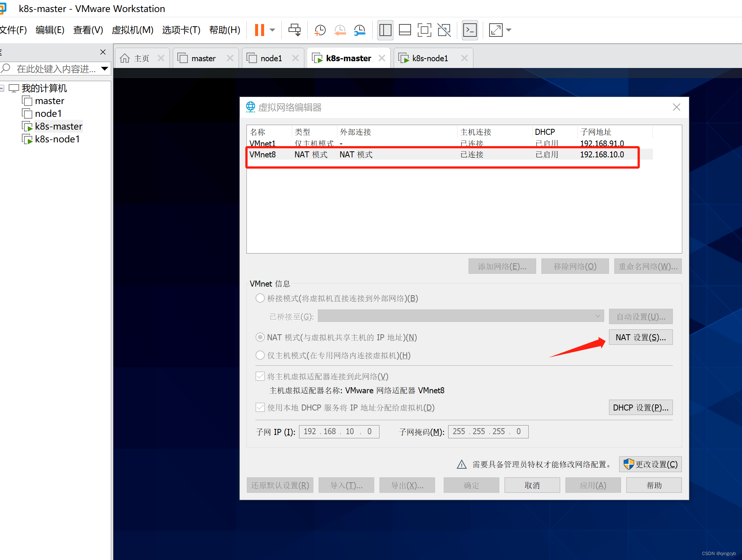Open the console view terminal icon
The height and width of the screenshot is (560, 742).
[470, 30]
